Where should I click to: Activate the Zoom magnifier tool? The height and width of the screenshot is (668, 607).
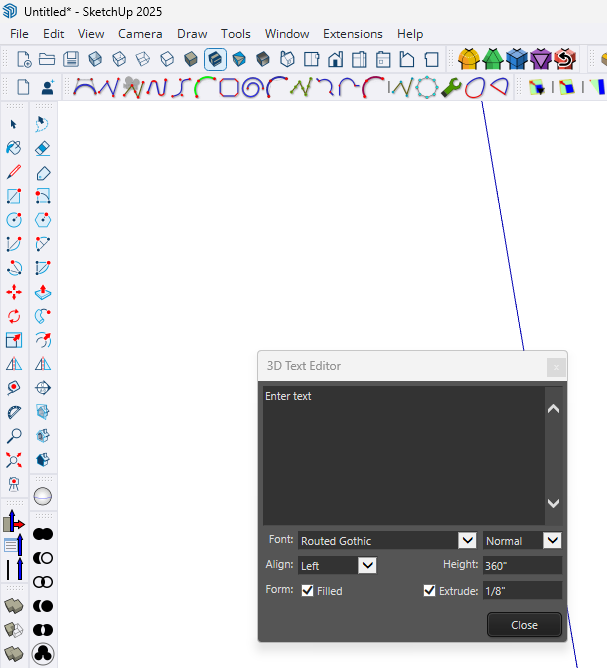(x=14, y=436)
